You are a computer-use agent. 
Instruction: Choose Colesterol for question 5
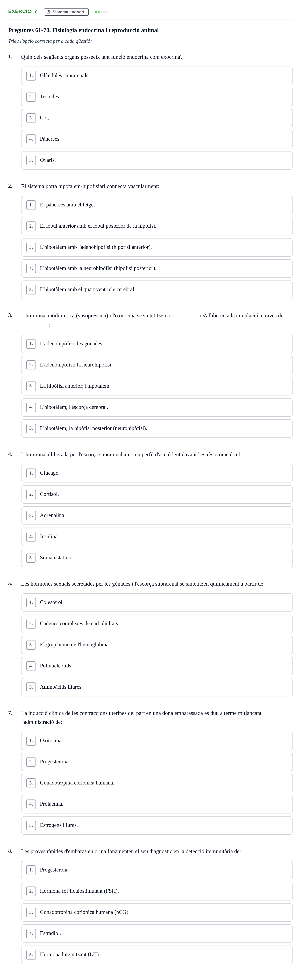pos(157,603)
